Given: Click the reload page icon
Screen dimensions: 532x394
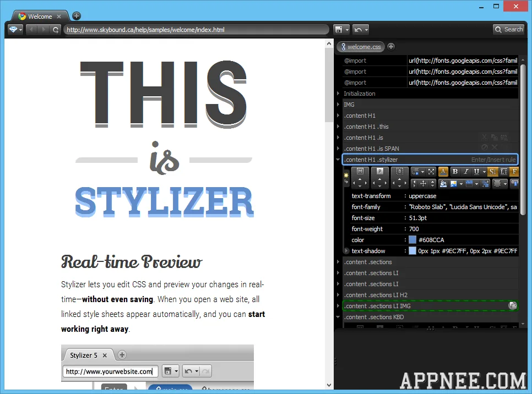Looking at the screenshot, I should (56, 30).
